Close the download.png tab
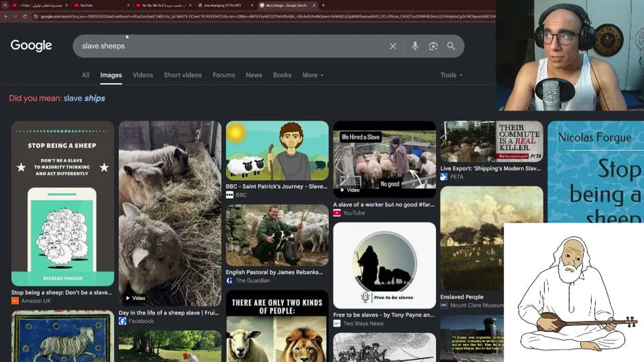 click(252, 6)
